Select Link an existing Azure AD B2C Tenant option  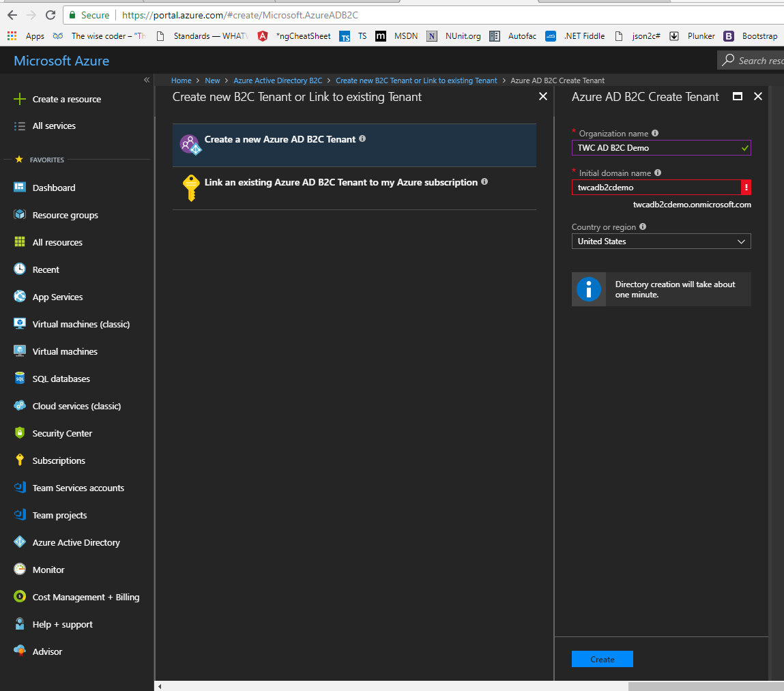(x=354, y=188)
